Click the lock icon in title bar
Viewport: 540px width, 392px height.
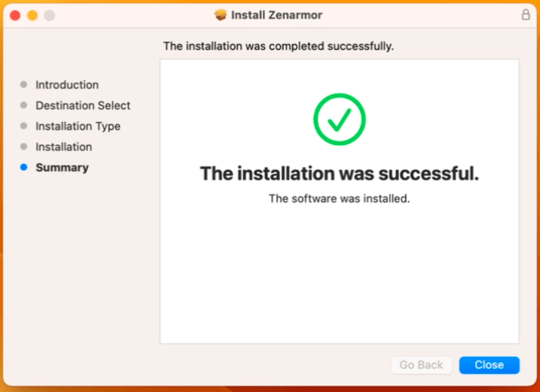[526, 15]
